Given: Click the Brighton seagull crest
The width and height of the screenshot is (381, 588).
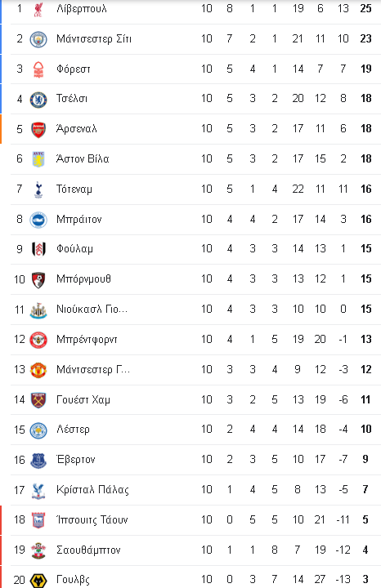Looking at the screenshot, I should [38, 220].
